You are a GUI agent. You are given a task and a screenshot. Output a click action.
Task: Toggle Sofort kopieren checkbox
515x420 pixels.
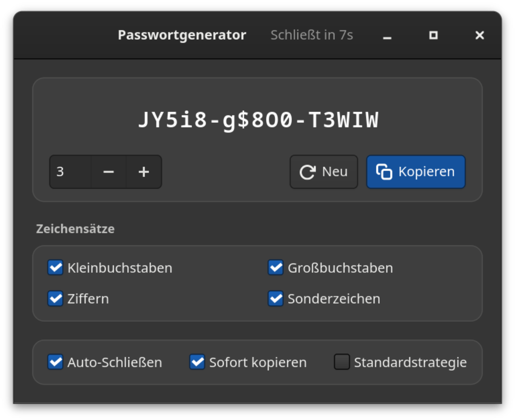point(197,362)
